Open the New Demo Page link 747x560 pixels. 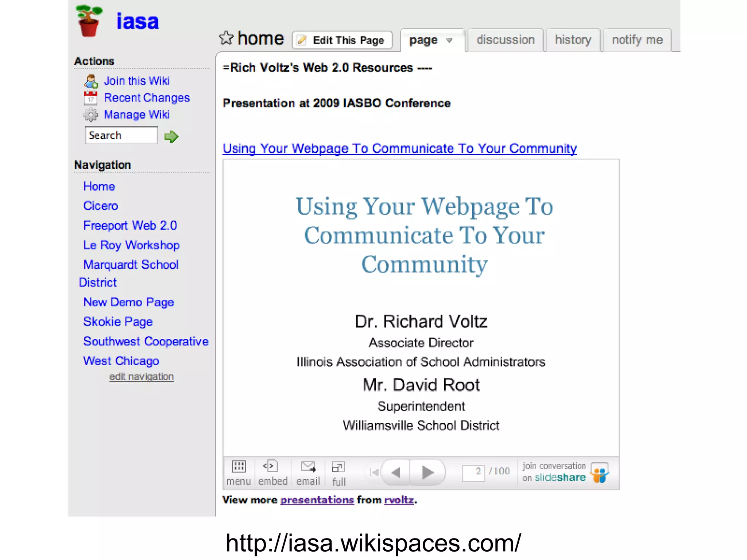(129, 302)
